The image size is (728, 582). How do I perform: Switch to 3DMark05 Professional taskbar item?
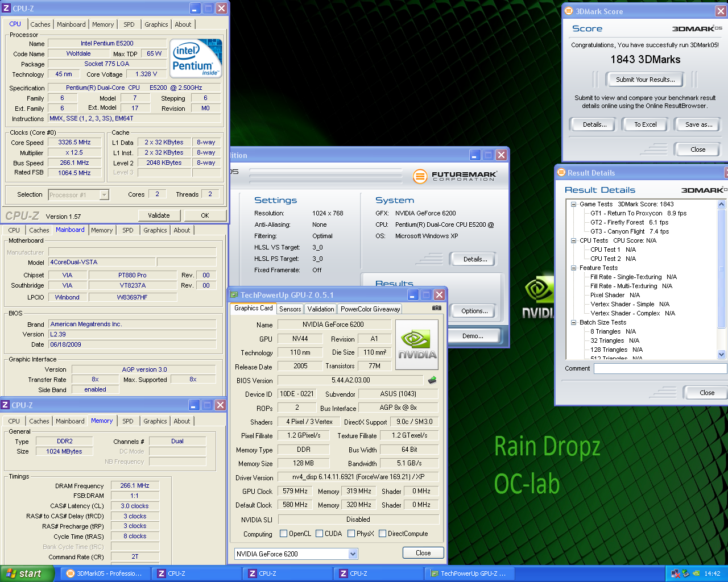pos(105,573)
